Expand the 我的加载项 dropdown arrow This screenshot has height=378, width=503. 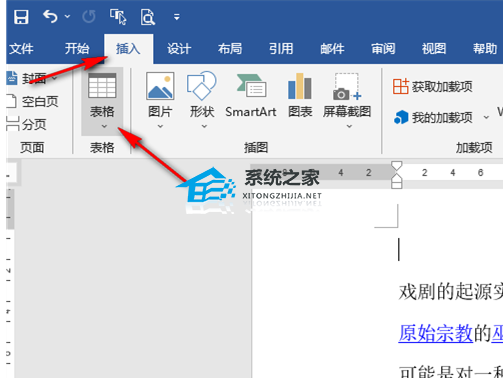click(x=486, y=117)
